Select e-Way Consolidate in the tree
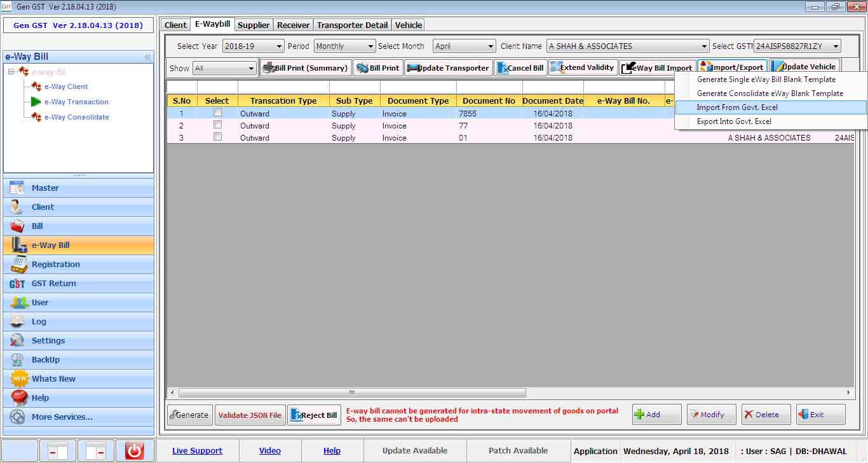868x463 pixels. click(76, 117)
